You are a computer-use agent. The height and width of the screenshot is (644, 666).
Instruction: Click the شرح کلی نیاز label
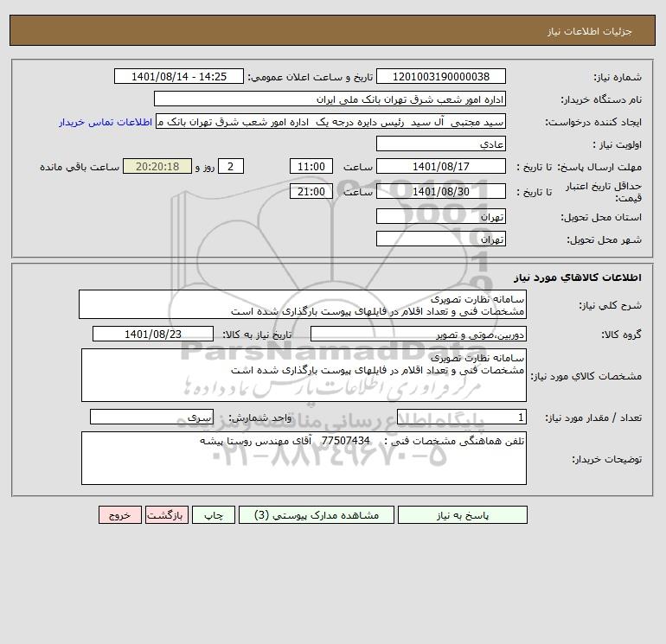(x=611, y=305)
